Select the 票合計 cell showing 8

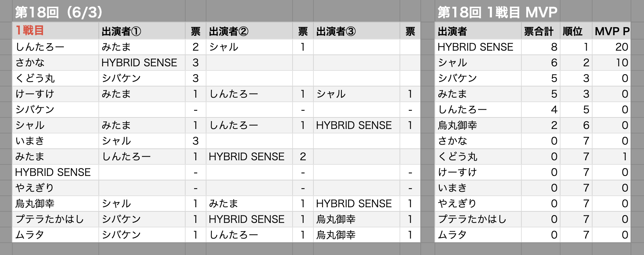(554, 47)
